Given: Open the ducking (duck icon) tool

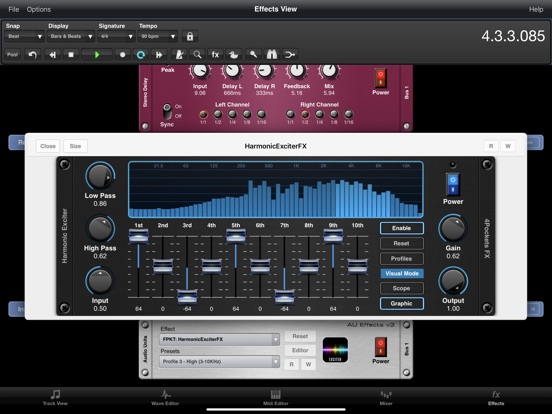Looking at the screenshot, I should (233, 55).
